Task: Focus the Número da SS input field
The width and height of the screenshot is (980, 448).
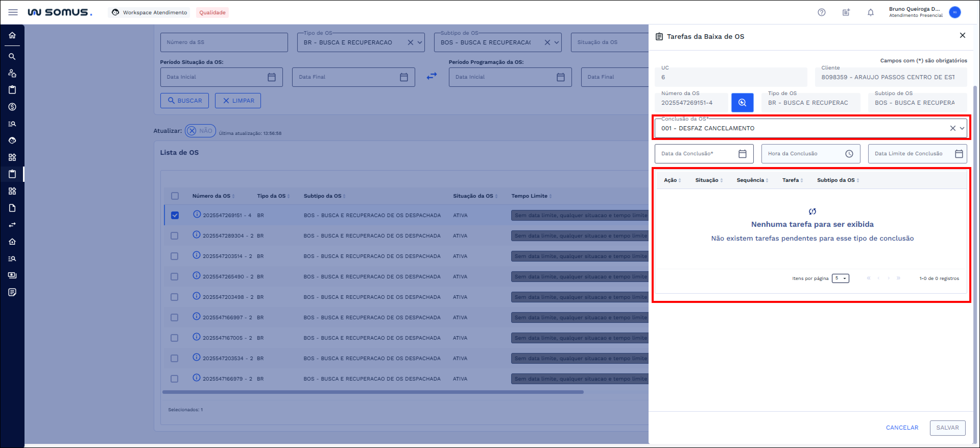Action: 224,42
